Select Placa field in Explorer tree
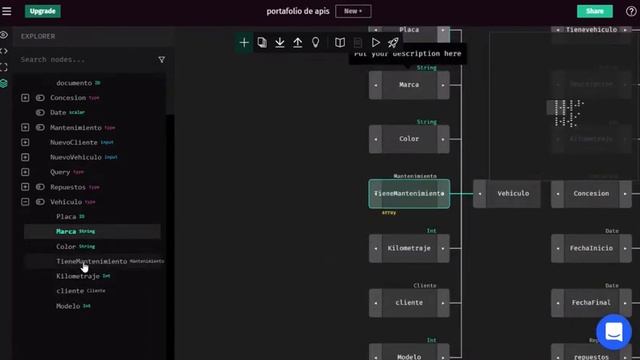 point(66,216)
